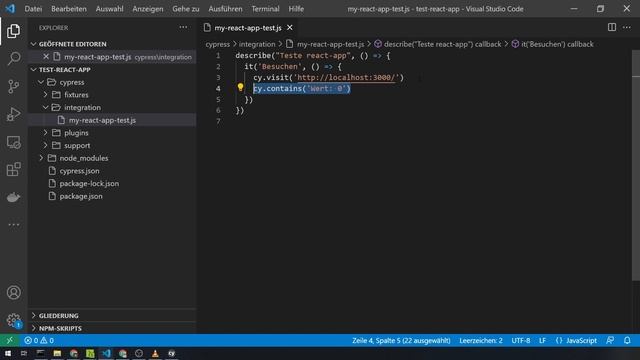Collapse the cypress folder
Screen dimensions: 640x360
(x=41, y=82)
